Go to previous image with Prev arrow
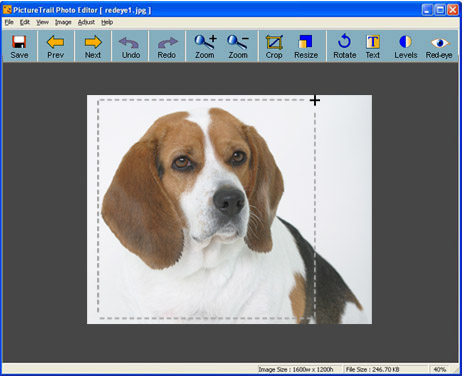This screenshot has height=377, width=463. tap(55, 46)
